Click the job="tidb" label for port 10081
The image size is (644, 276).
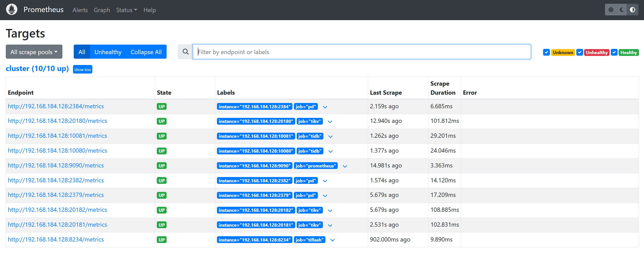(310, 136)
